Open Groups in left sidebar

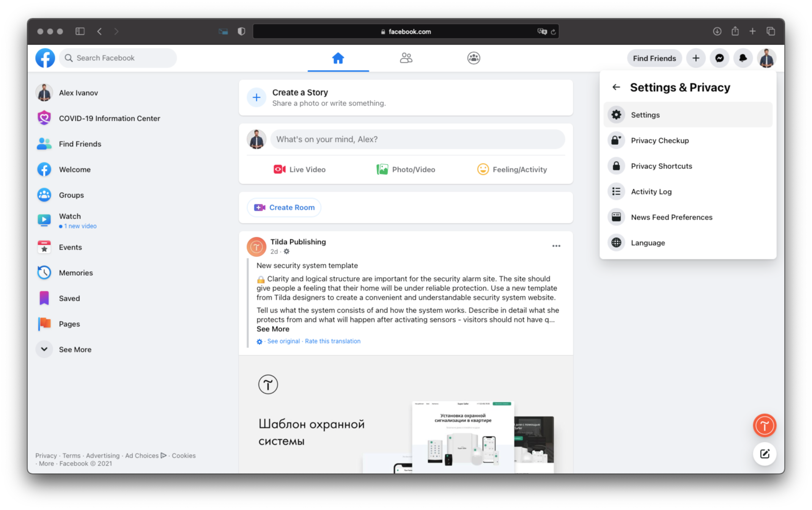tap(60, 195)
